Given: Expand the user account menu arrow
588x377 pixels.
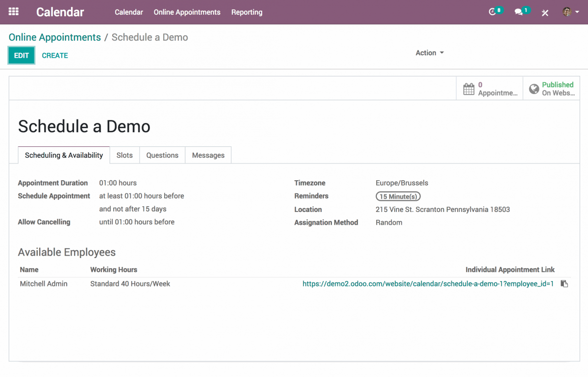Looking at the screenshot, I should [578, 12].
